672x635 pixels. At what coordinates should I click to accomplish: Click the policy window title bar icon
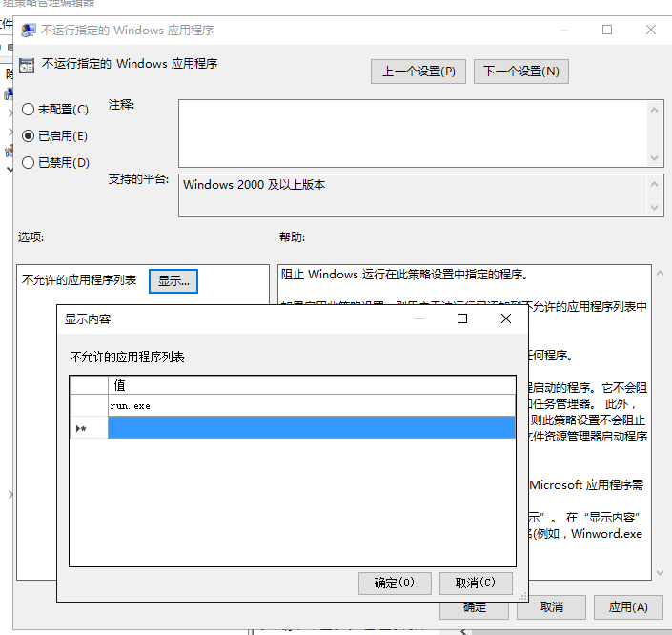pos(28,30)
